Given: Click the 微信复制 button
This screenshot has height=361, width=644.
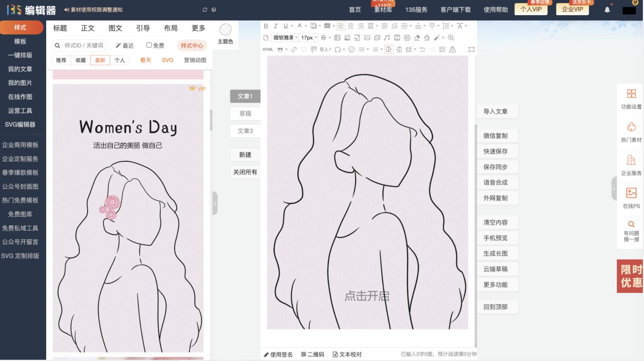Looking at the screenshot, I should coord(497,135).
